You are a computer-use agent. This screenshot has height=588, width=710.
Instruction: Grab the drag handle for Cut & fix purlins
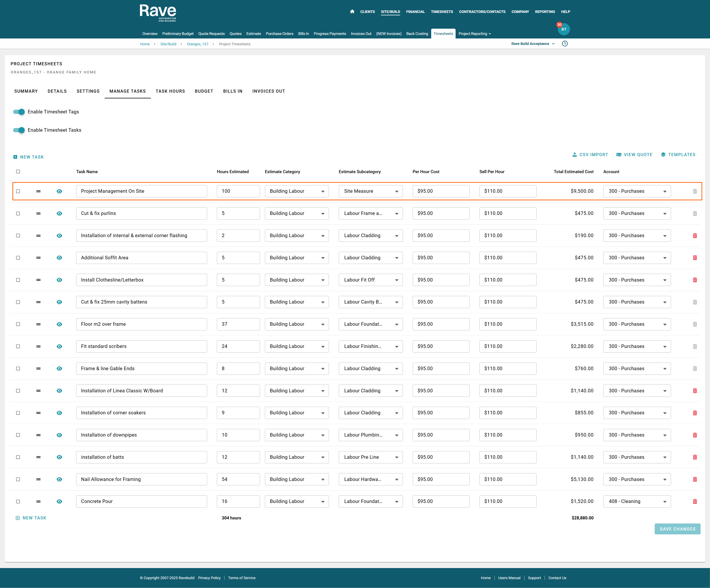[x=38, y=213]
